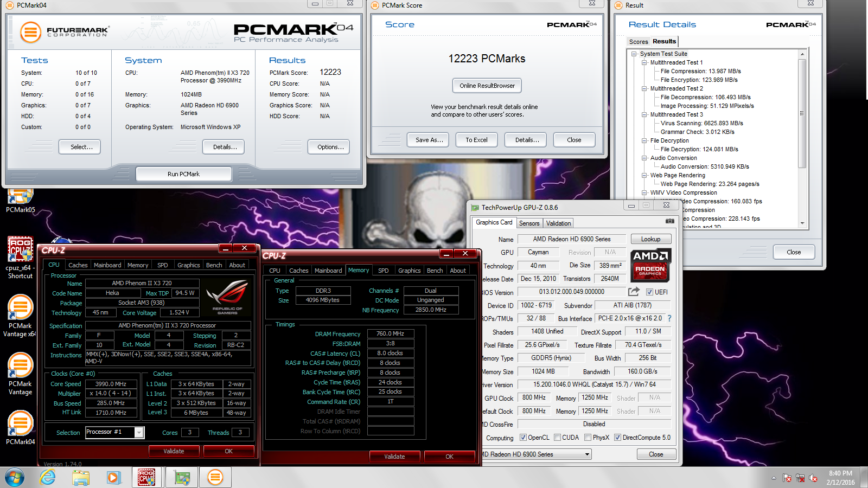The height and width of the screenshot is (488, 868).
Task: Collapse the Multithreaded Test 3 node
Action: point(644,114)
